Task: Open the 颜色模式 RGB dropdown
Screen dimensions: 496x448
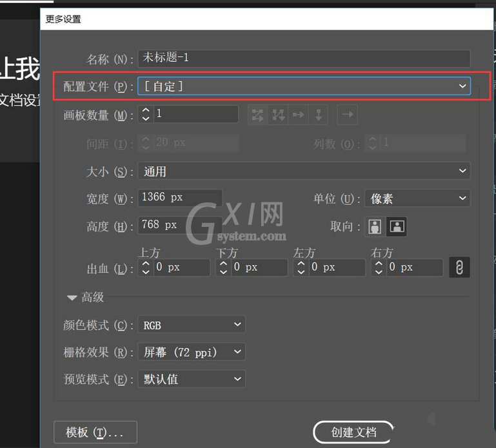Action: pyautogui.click(x=192, y=324)
